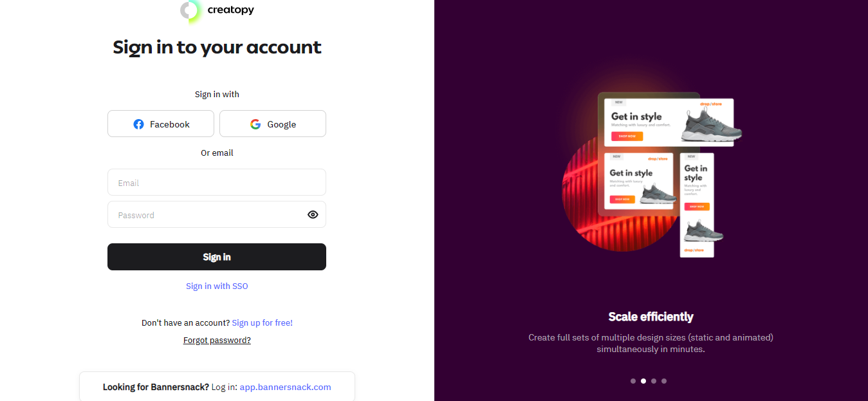Click the wide Get in style banner thumbnail
This screenshot has height=401, width=868.
click(669, 122)
